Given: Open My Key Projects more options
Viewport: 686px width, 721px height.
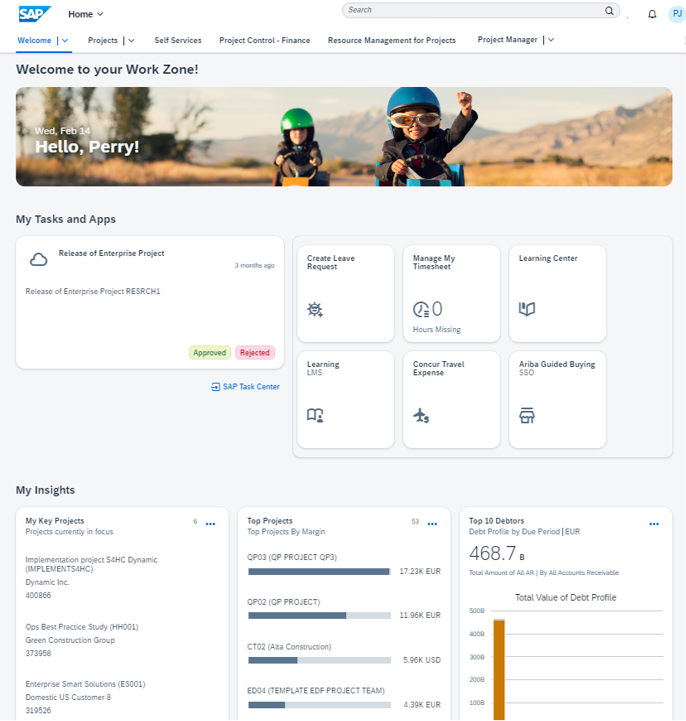Looking at the screenshot, I should point(211,524).
